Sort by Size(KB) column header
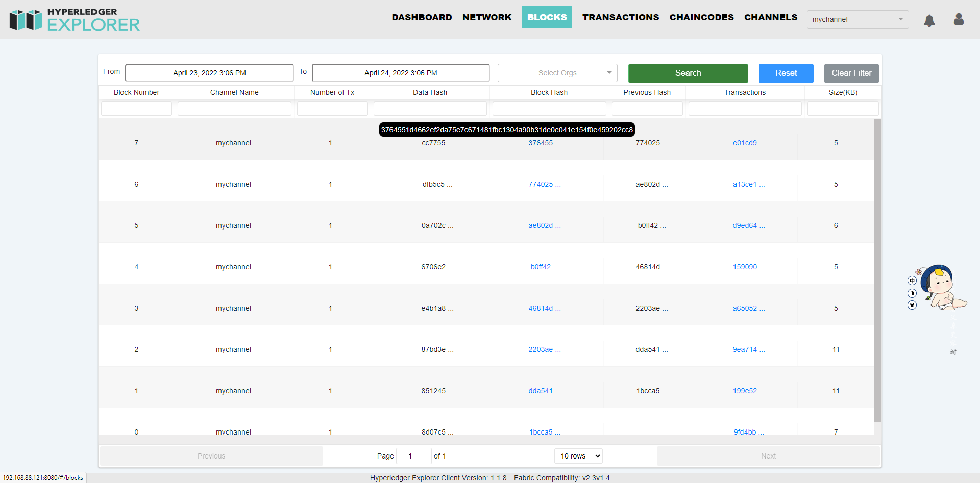This screenshot has width=980, height=483. tap(843, 92)
